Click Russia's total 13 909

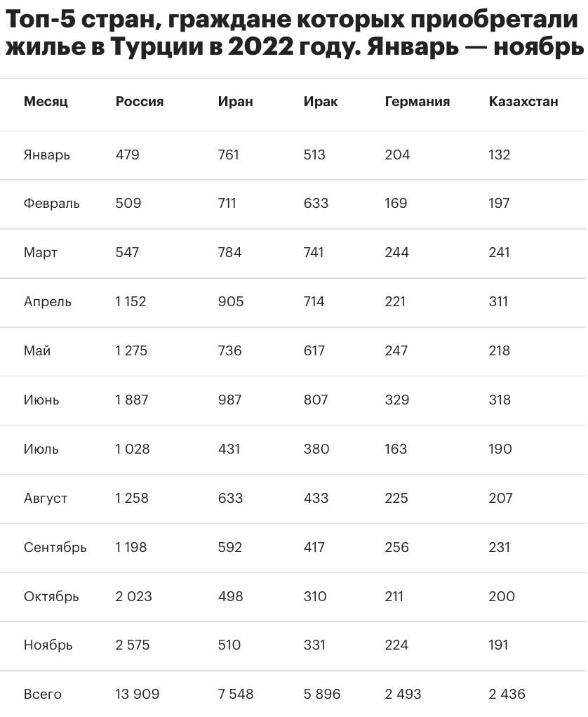pyautogui.click(x=138, y=695)
